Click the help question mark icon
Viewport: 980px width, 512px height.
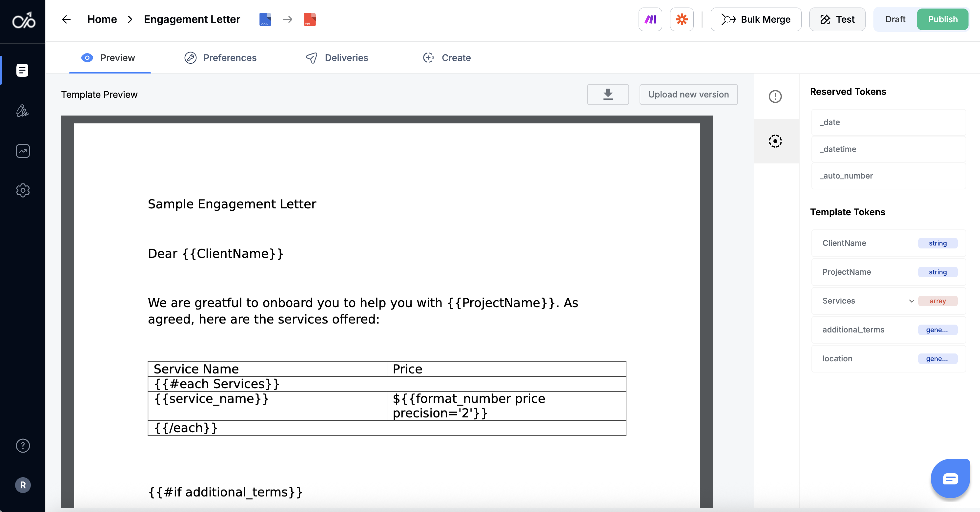point(22,445)
